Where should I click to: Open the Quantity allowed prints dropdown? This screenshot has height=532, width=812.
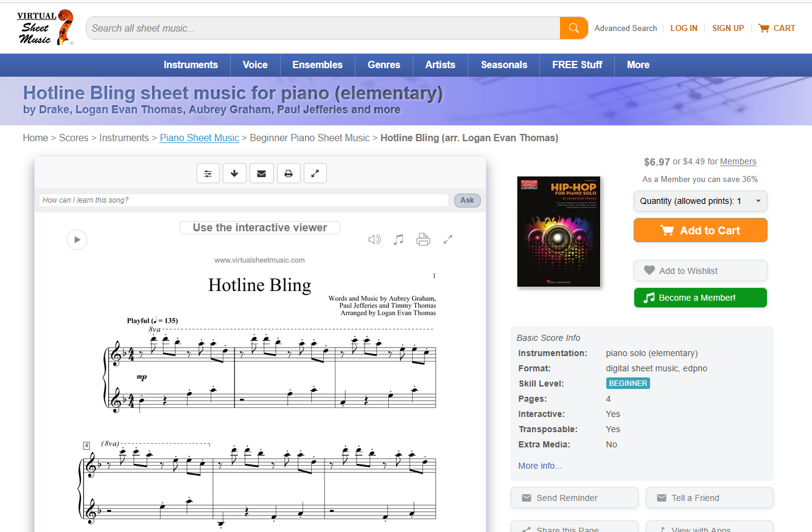pos(701,201)
